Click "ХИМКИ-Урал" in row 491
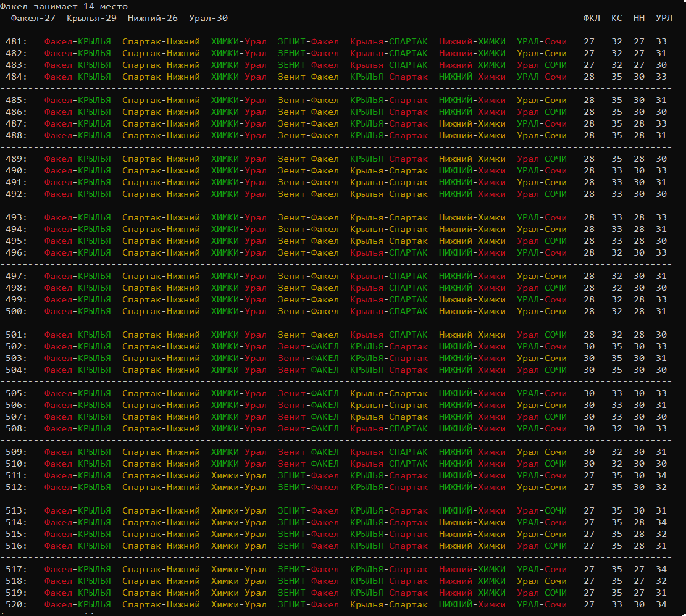This screenshot has height=616, width=686. [239, 182]
